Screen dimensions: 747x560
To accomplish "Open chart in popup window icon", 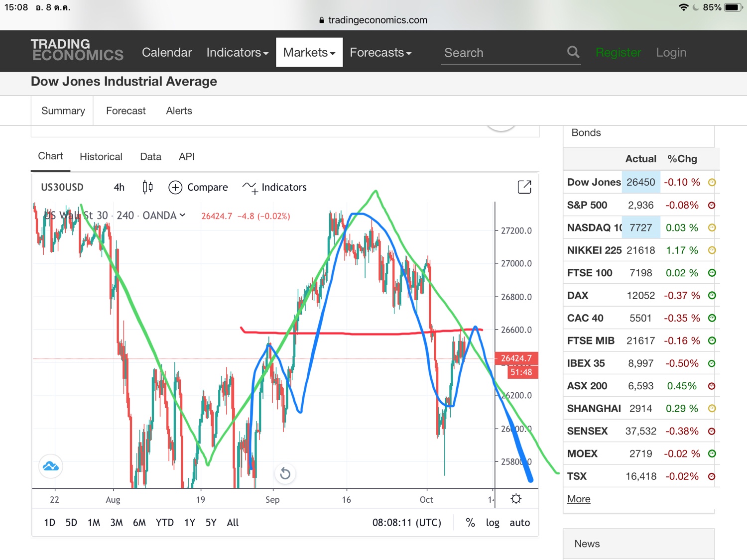I will [524, 187].
